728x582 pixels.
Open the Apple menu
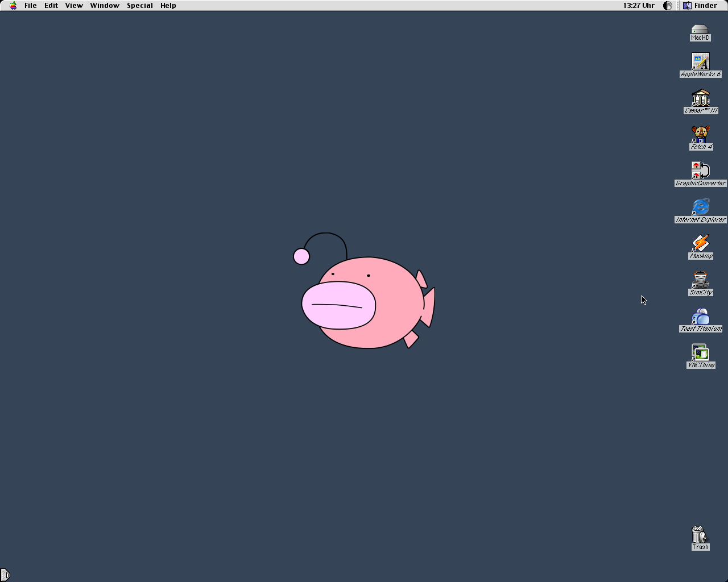(x=13, y=6)
